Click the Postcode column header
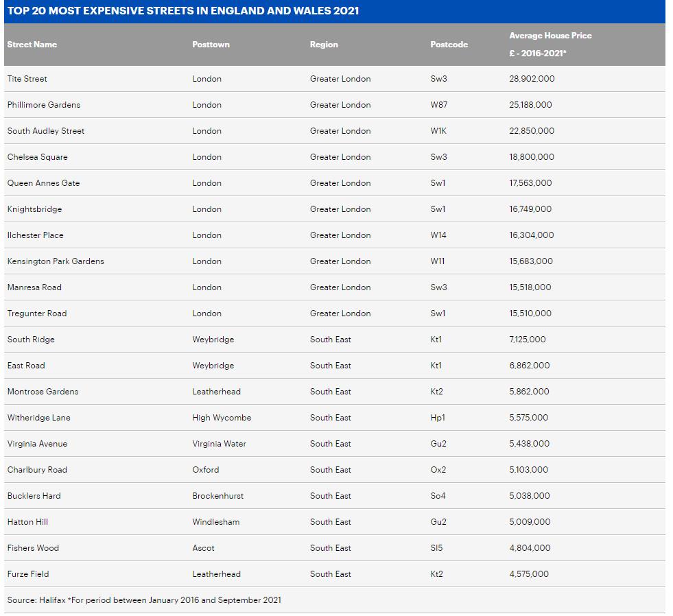Screen dimensions: 673x616 pos(449,45)
